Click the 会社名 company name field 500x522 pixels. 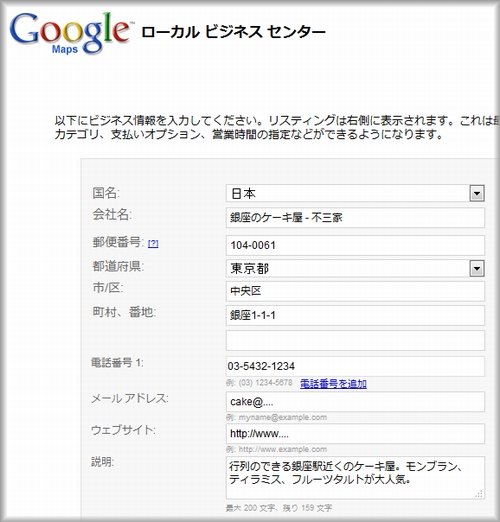pos(355,218)
